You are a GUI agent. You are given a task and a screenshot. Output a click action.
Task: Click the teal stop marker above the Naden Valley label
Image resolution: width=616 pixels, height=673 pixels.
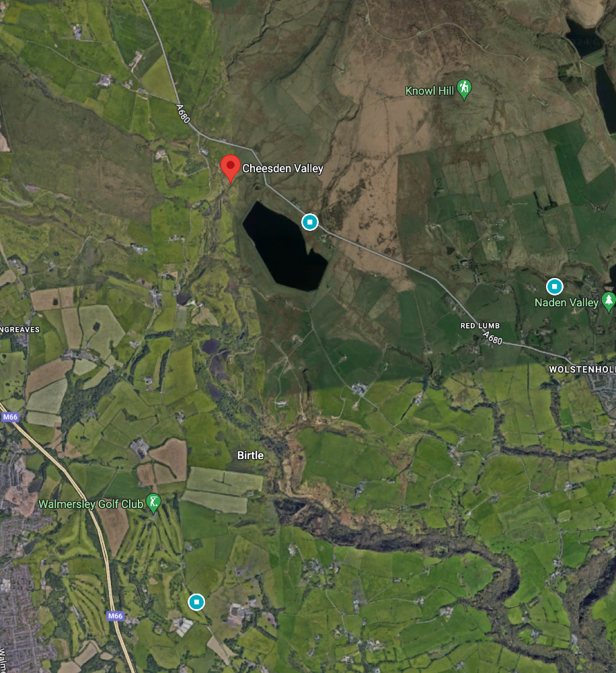click(554, 286)
